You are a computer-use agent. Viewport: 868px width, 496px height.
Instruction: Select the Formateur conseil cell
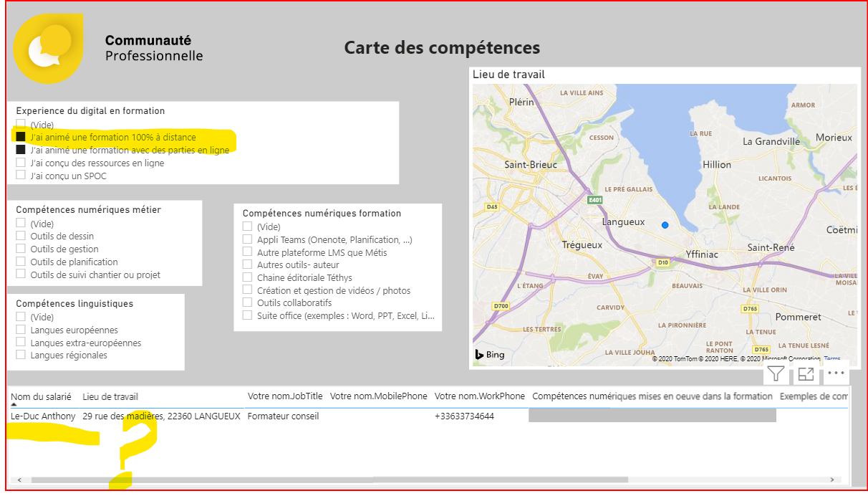point(284,416)
